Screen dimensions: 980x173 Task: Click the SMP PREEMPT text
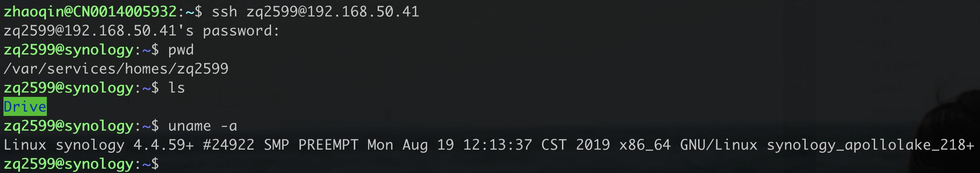[311, 145]
